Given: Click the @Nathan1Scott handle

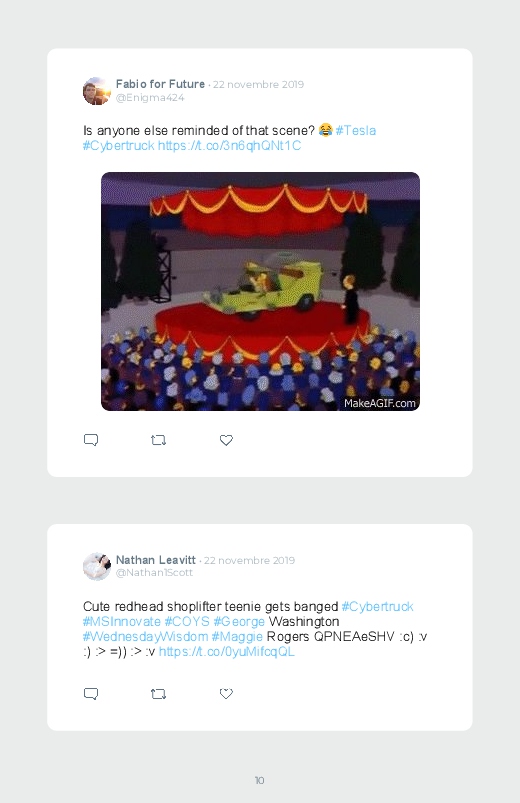Looking at the screenshot, I should click(154, 573).
